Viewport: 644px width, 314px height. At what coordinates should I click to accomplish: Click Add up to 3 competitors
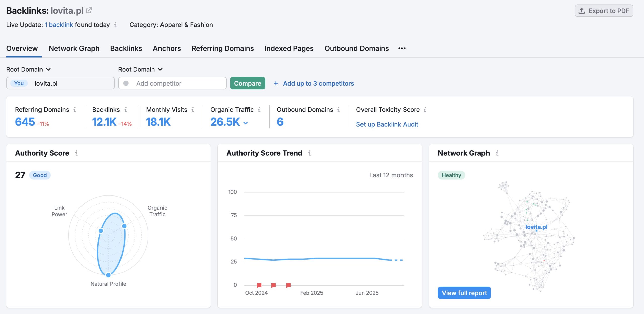coord(318,83)
